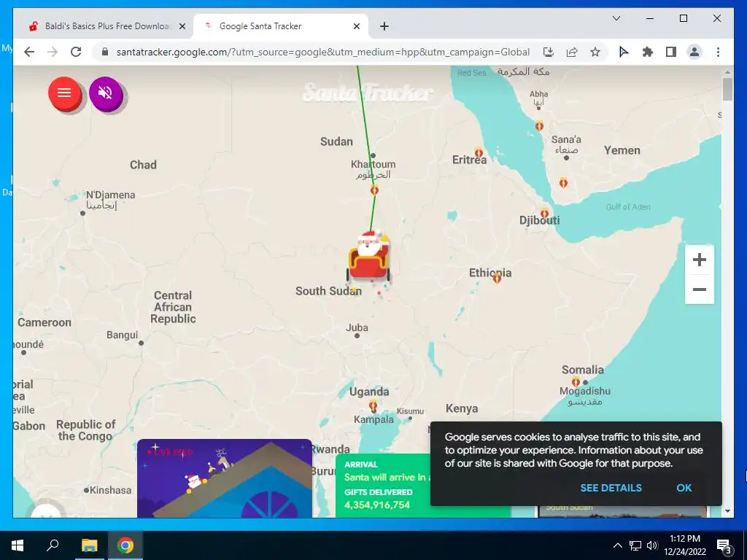
Task: Expand the tab search chevron
Action: (x=616, y=18)
